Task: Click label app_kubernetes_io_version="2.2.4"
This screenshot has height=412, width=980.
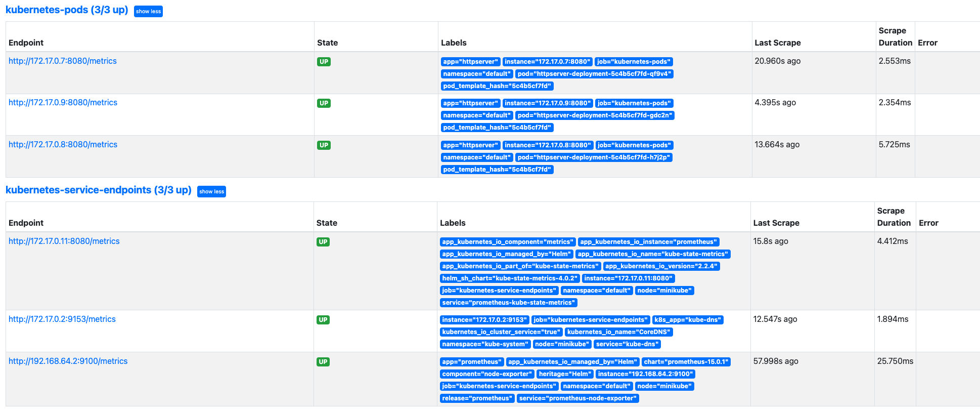Action: (x=661, y=266)
